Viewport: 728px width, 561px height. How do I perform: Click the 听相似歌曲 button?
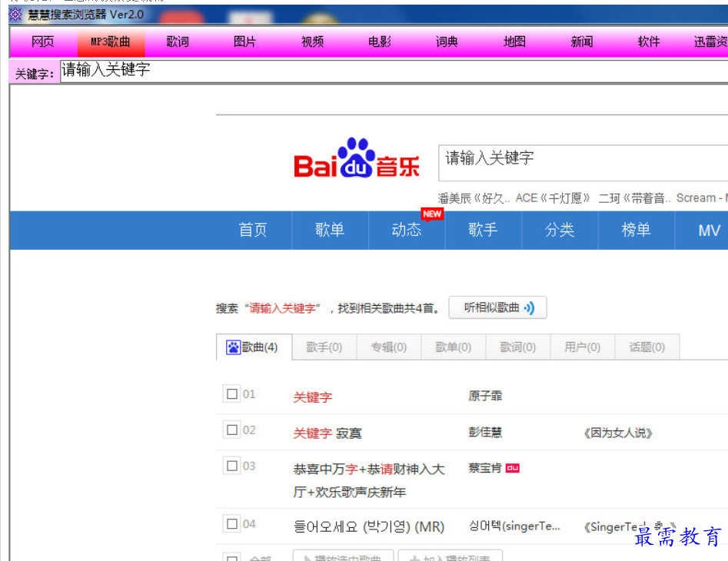pos(497,307)
